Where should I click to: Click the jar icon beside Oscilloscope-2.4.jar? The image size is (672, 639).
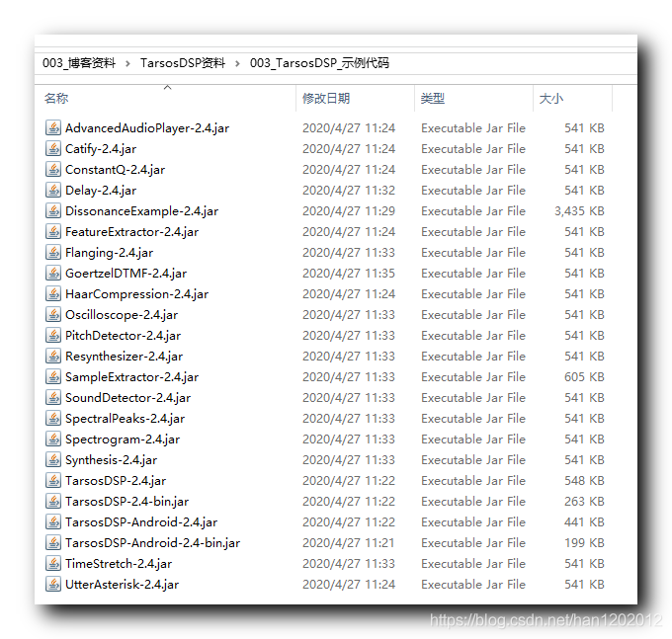coord(53,314)
